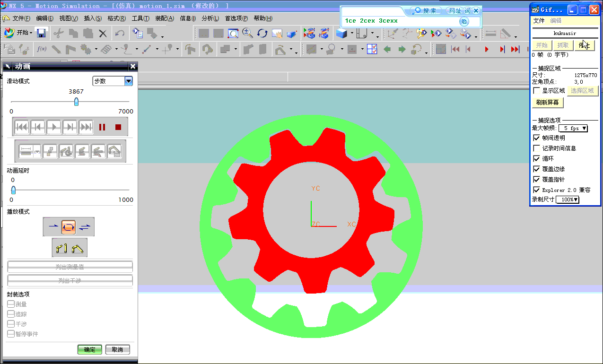Viewport: 603px width, 364px height.
Task: Click the f(x) expressions icon
Action: (x=42, y=49)
